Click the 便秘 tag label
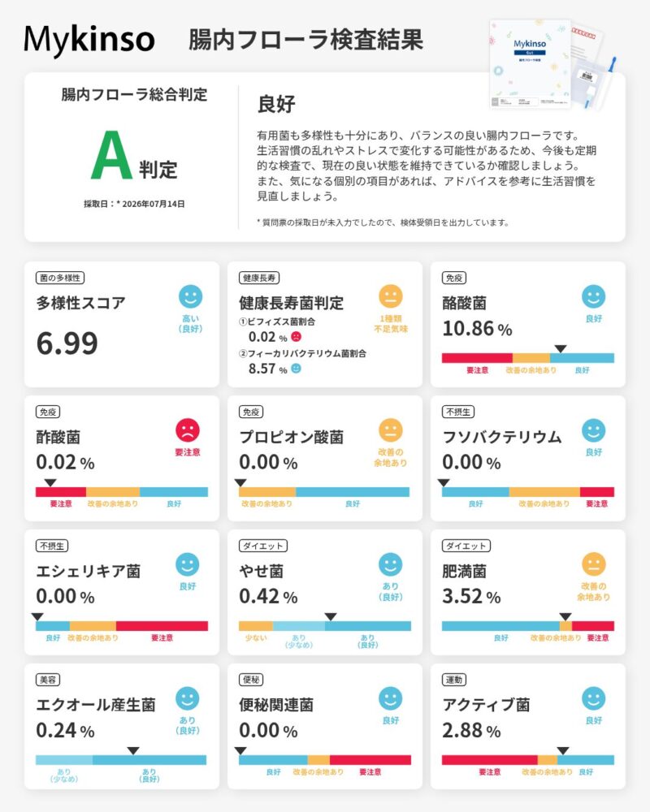 tap(251, 680)
